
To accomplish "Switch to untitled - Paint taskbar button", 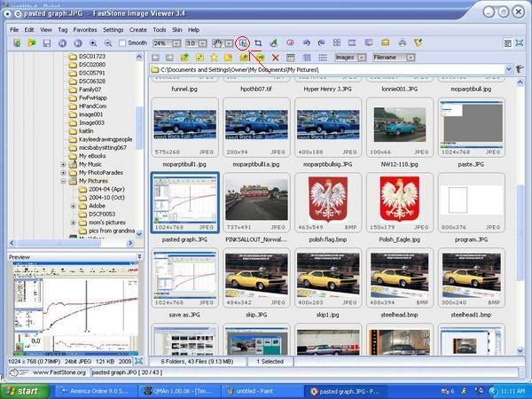I will [x=262, y=391].
